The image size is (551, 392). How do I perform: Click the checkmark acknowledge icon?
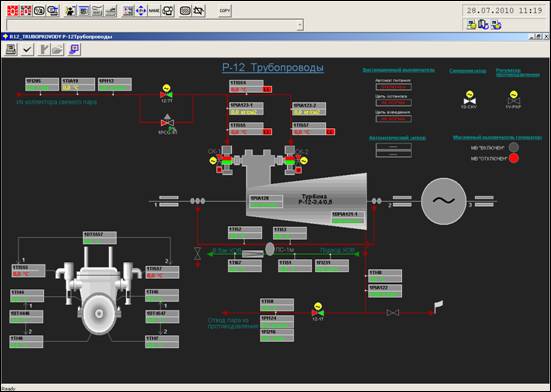click(27, 50)
